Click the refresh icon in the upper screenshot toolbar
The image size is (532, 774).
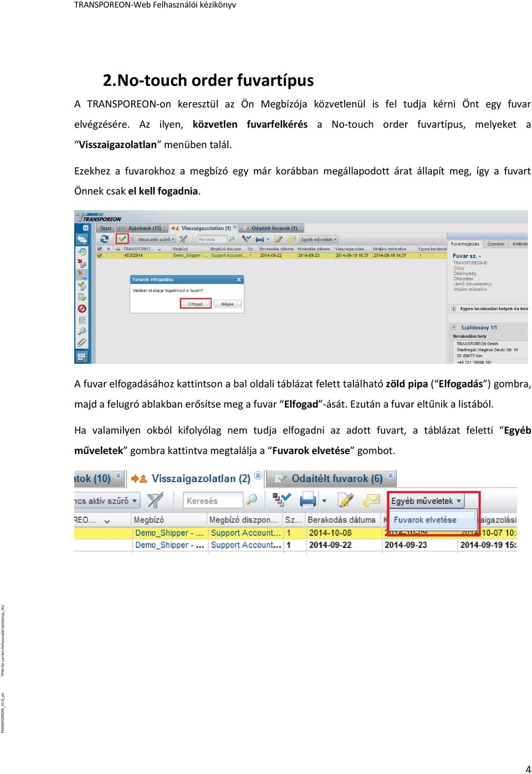click(x=105, y=239)
